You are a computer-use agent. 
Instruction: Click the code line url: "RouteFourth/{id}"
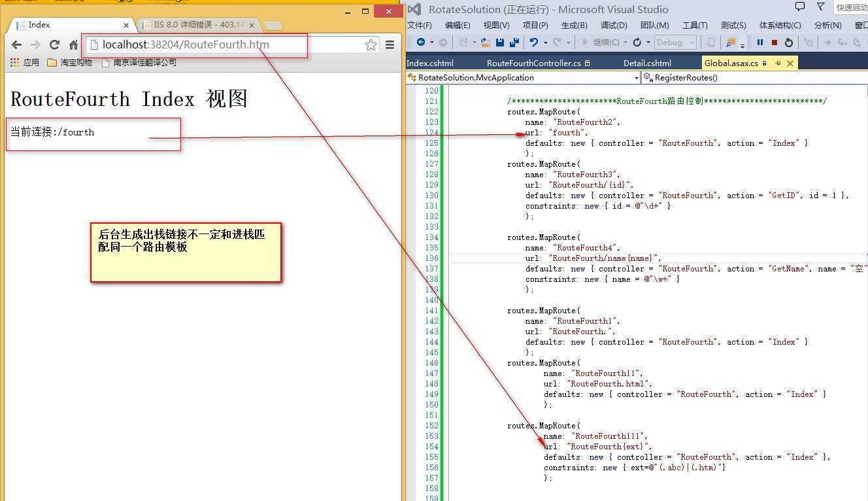click(580, 184)
